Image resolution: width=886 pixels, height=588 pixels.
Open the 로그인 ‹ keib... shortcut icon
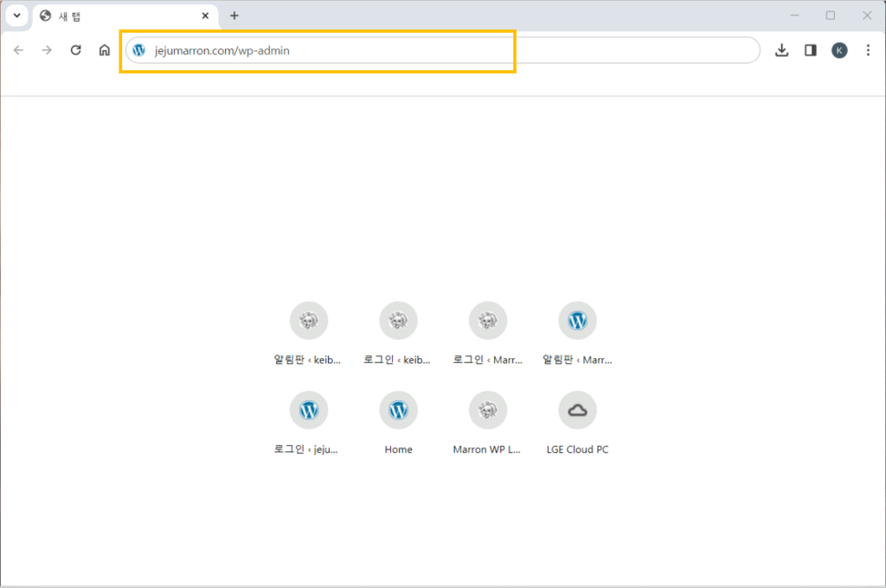click(x=398, y=320)
